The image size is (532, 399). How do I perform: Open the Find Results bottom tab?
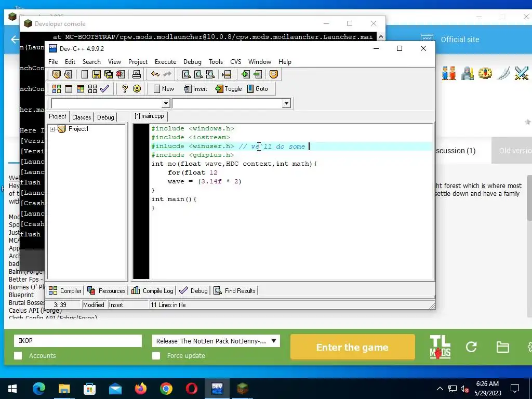[234, 291]
